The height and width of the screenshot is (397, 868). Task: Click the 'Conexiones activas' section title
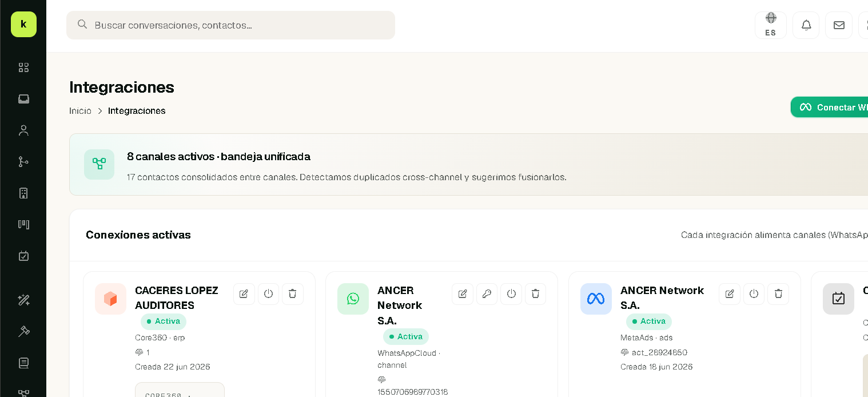[138, 235]
